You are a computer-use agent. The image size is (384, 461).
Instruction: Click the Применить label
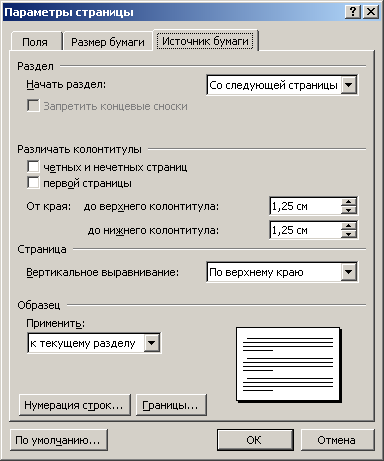(55, 323)
